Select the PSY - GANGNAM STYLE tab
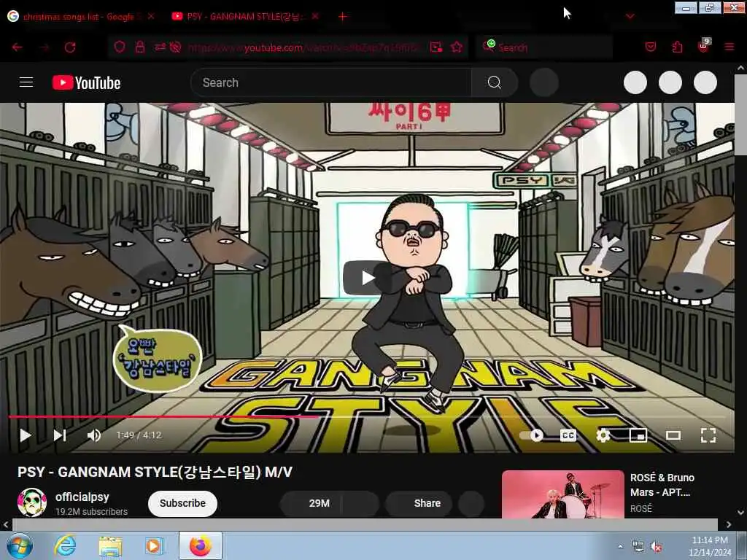The image size is (747, 560). click(x=244, y=17)
